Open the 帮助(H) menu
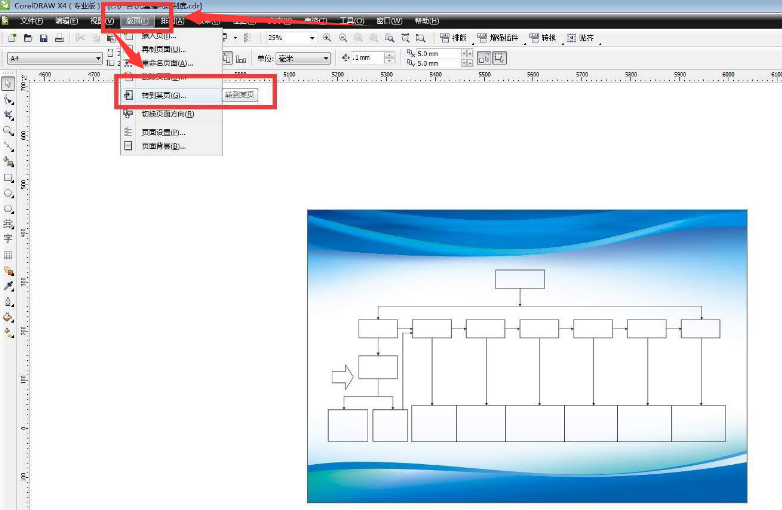Image resolution: width=782 pixels, height=510 pixels. click(x=427, y=21)
